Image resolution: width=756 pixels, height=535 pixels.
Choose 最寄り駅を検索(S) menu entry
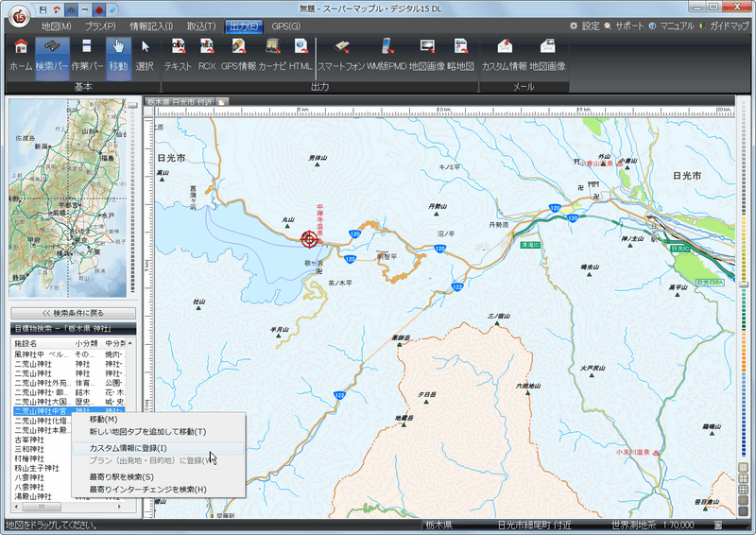pyautogui.click(x=159, y=476)
